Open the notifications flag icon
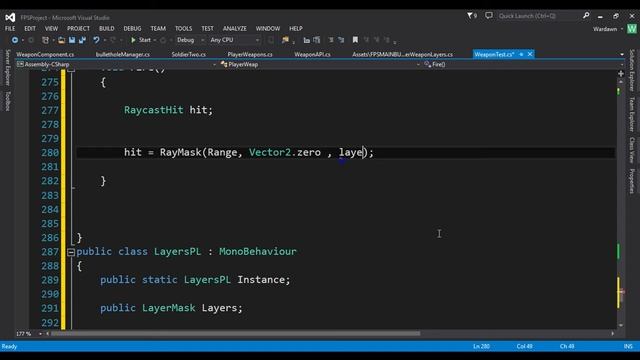The height and width of the screenshot is (360, 640). click(x=472, y=16)
